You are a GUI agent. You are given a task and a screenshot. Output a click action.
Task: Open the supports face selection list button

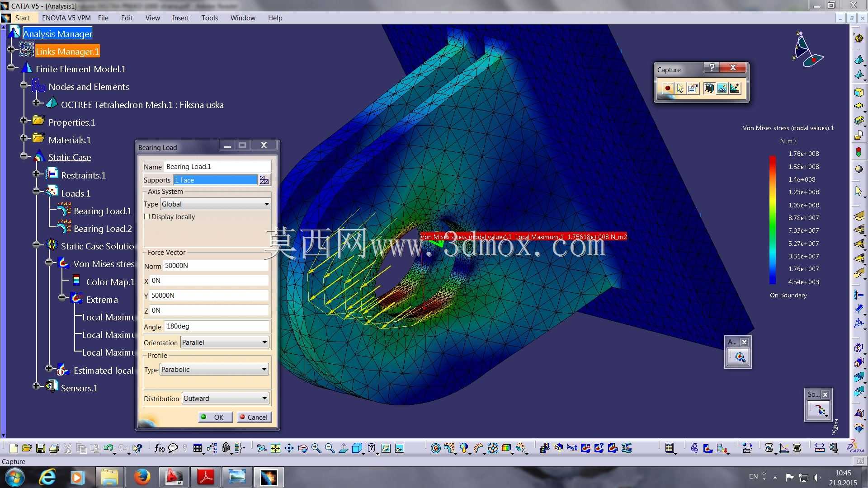tap(264, 180)
